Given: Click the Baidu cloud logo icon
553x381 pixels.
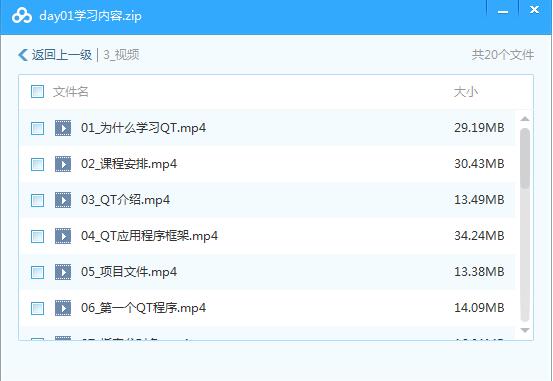Looking at the screenshot, I should 22,16.
